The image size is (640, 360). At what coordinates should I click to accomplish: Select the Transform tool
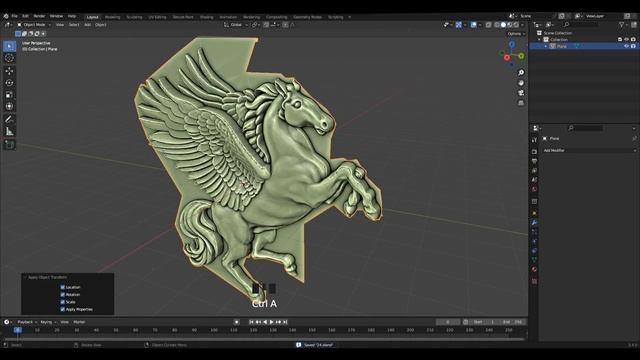pos(9,107)
